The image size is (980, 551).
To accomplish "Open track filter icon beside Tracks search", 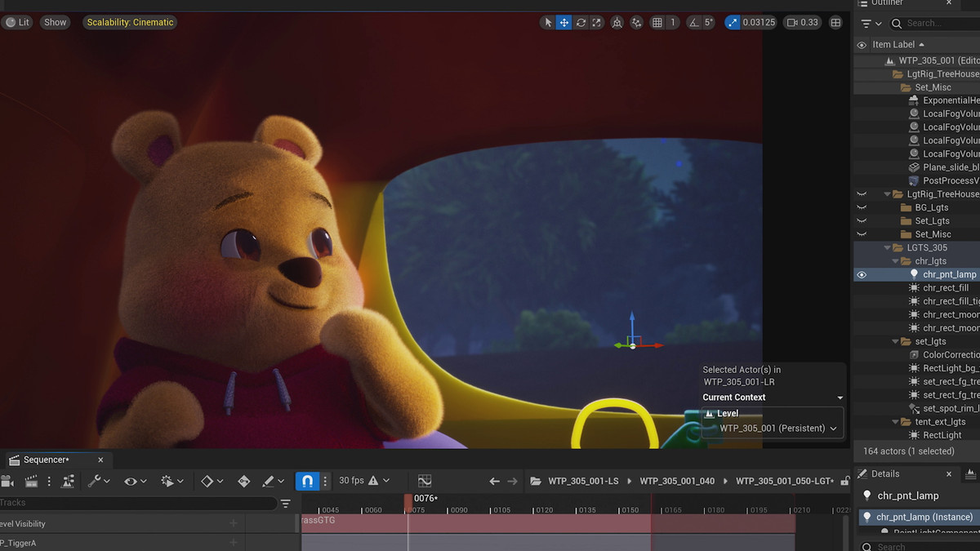I will (285, 504).
